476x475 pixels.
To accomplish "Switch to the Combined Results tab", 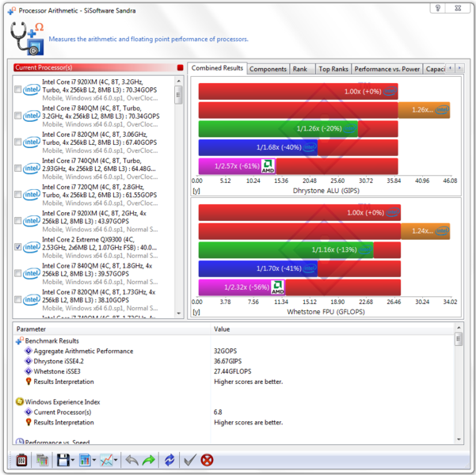I will pyautogui.click(x=217, y=68).
